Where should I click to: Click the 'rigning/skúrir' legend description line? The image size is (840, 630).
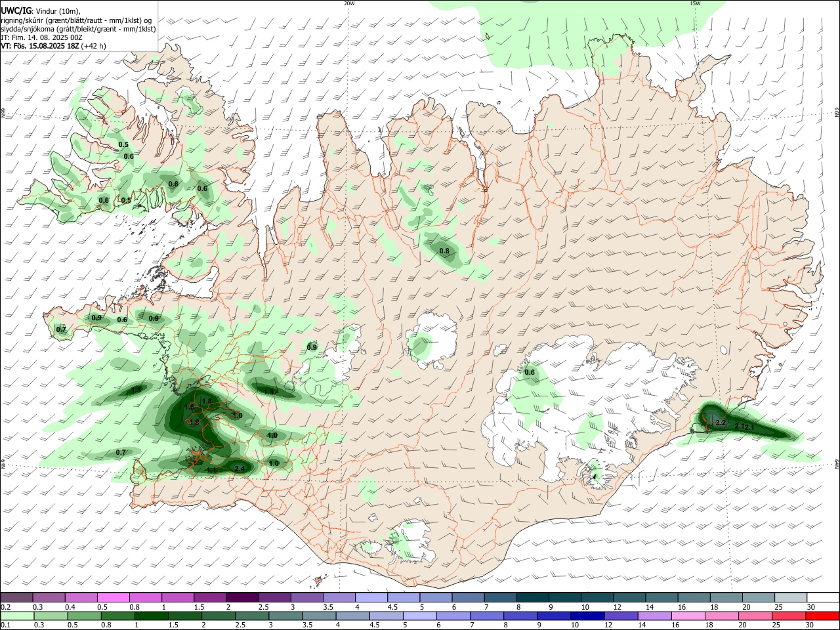pyautogui.click(x=77, y=20)
